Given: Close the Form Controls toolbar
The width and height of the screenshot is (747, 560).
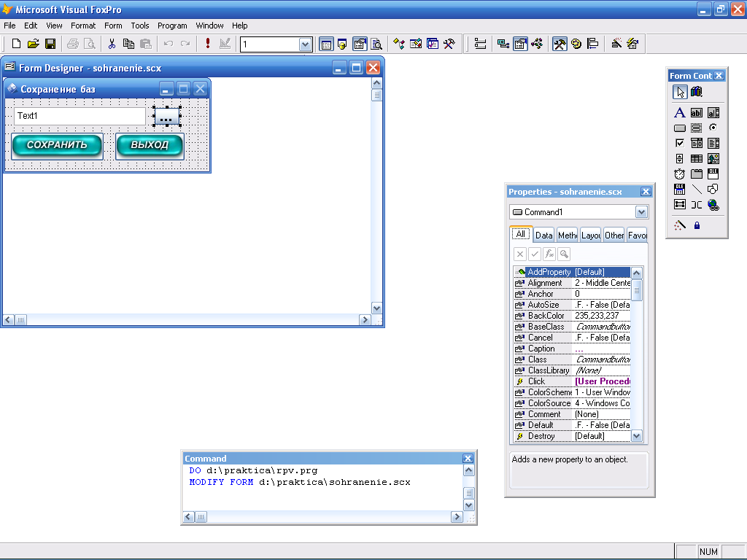Looking at the screenshot, I should pos(719,76).
